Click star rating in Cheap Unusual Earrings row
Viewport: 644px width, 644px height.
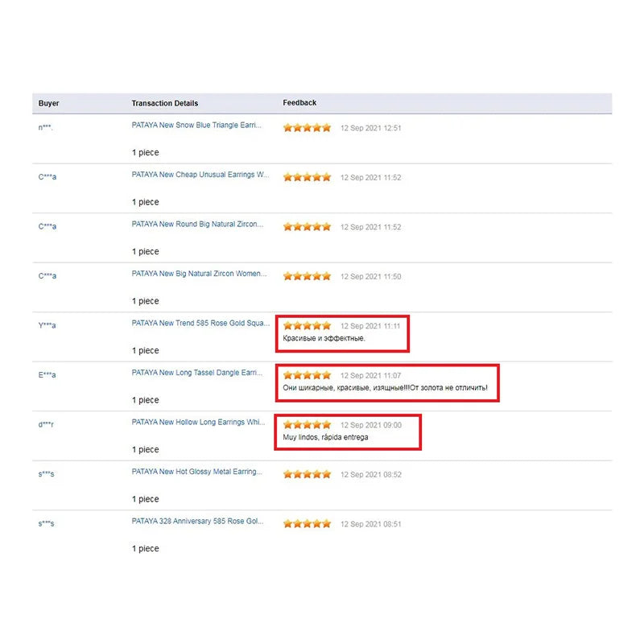tap(307, 177)
